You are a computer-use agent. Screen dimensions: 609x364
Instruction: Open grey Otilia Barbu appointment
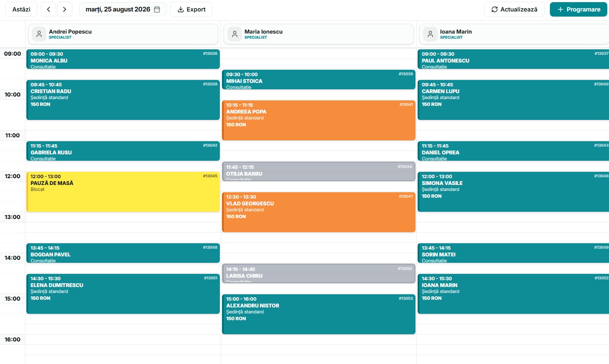[x=319, y=171]
